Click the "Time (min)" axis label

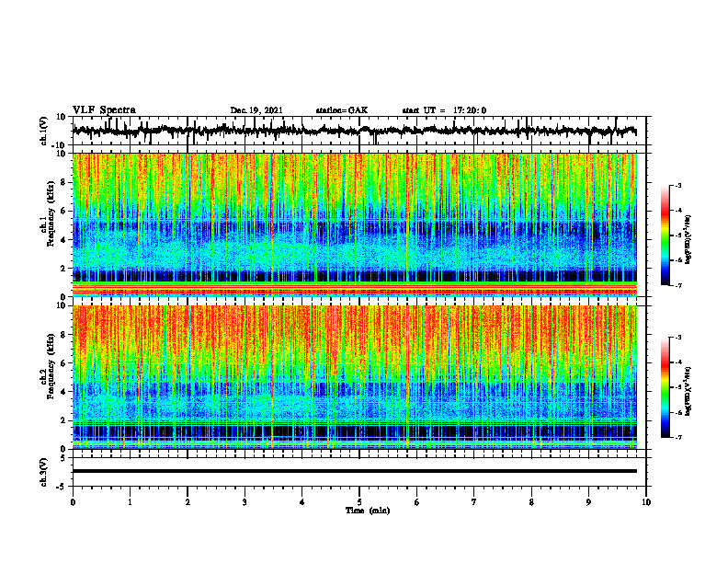pos(368,511)
